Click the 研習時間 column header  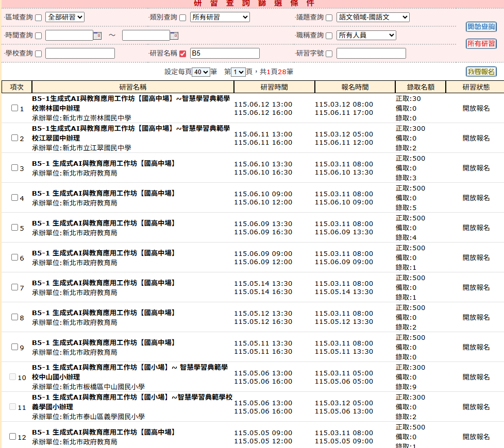tap(274, 87)
